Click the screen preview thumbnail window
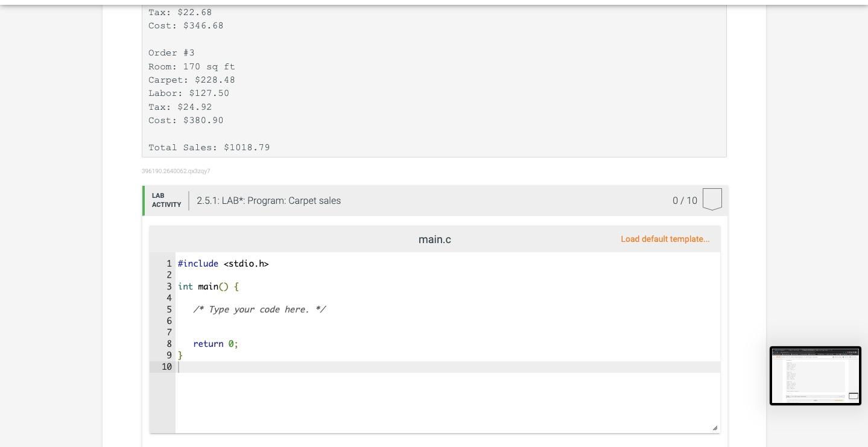The height and width of the screenshot is (447, 868). tap(816, 376)
